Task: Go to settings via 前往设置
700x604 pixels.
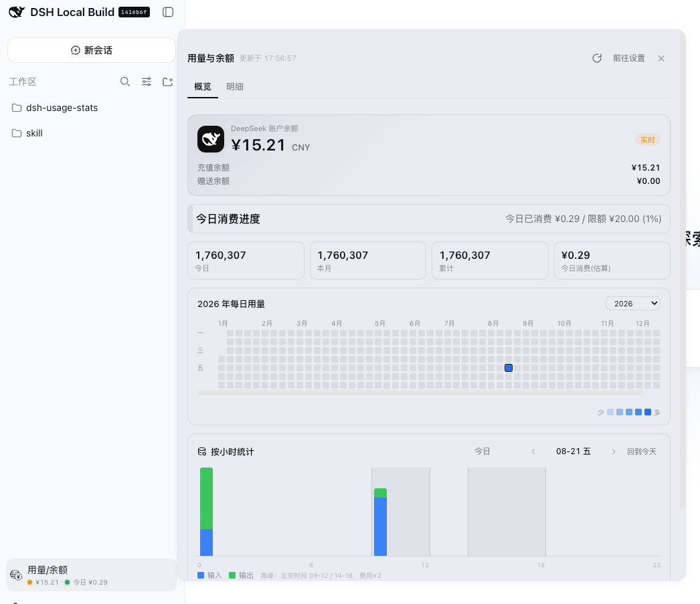Action: point(628,58)
